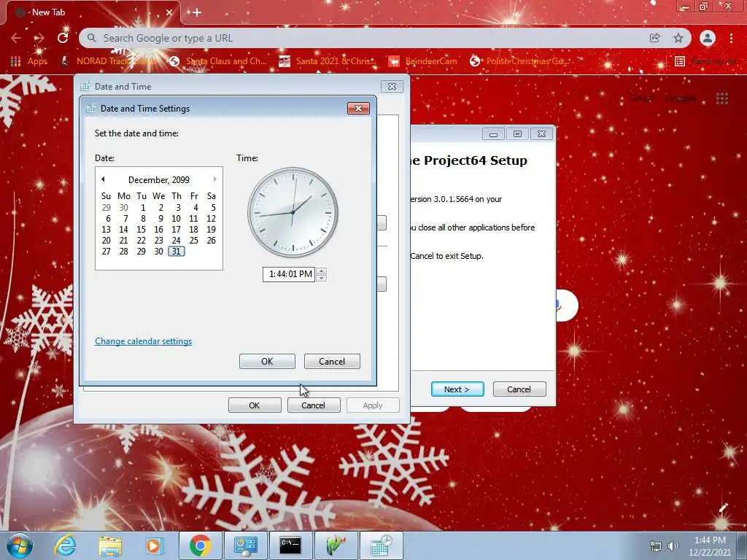Image resolution: width=747 pixels, height=560 pixels.
Task: Open Santa 2021 & Chris... bookmark
Action: (x=328, y=61)
